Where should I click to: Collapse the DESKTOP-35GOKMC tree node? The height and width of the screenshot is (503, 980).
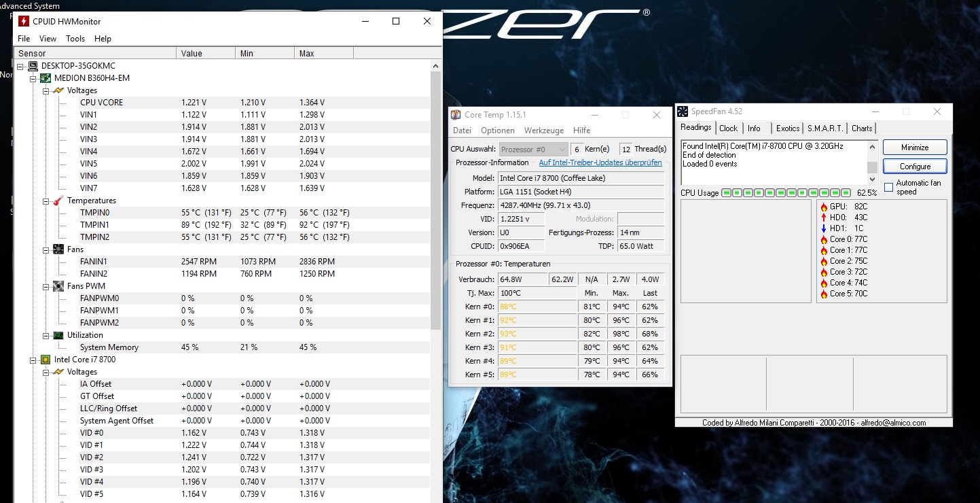[21, 66]
